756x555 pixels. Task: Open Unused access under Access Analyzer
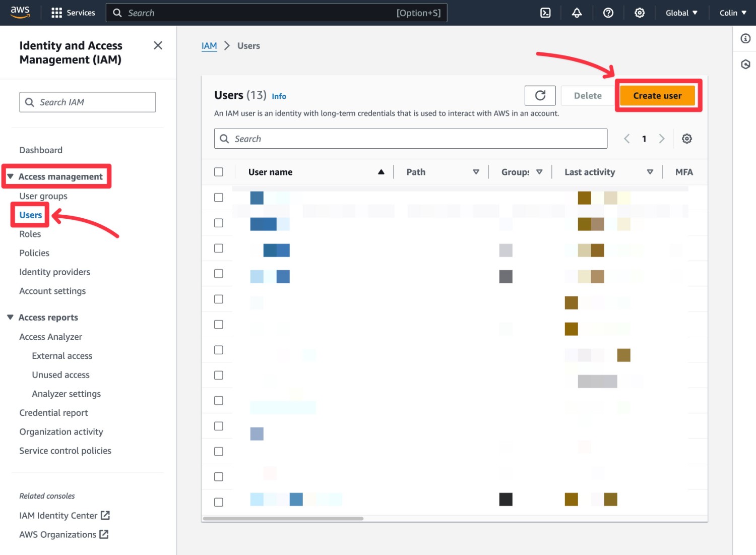(x=60, y=375)
